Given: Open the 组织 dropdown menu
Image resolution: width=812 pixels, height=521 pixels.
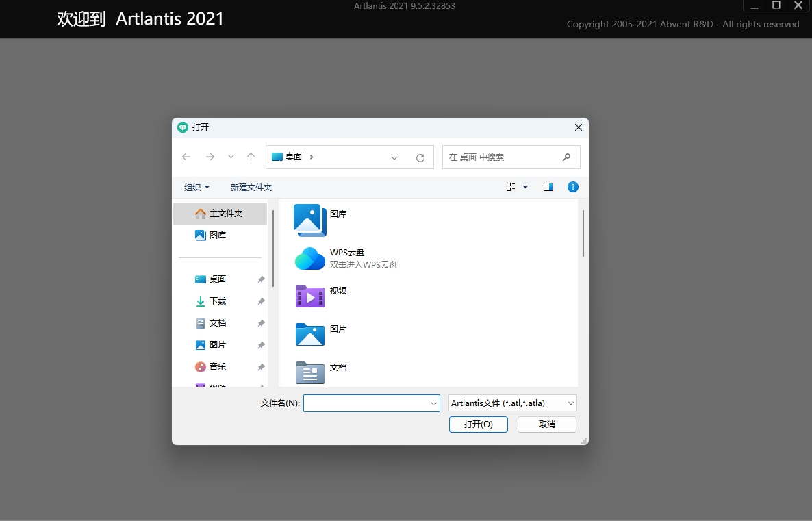Looking at the screenshot, I should (x=196, y=186).
